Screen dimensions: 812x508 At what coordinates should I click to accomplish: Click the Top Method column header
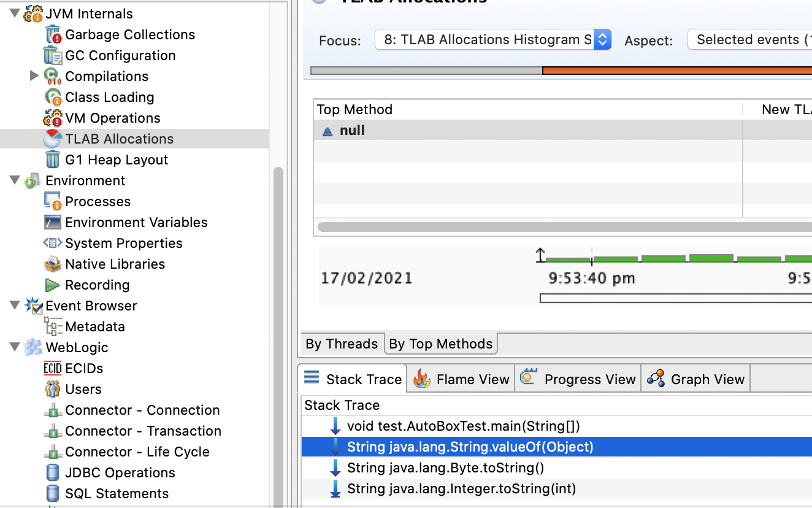click(354, 110)
